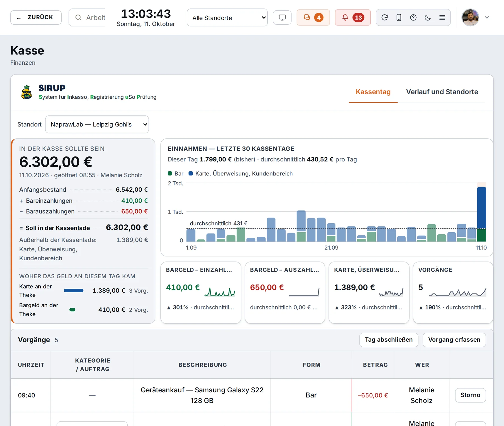The width and height of the screenshot is (504, 426).
Task: Open the Bargeld Auszahlungen 650,00 € card
Action: [285, 293]
